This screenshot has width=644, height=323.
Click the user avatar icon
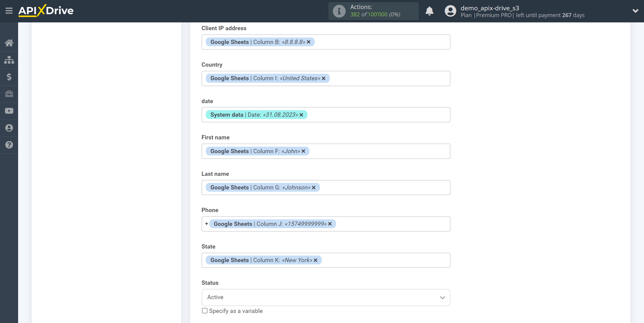[450, 11]
